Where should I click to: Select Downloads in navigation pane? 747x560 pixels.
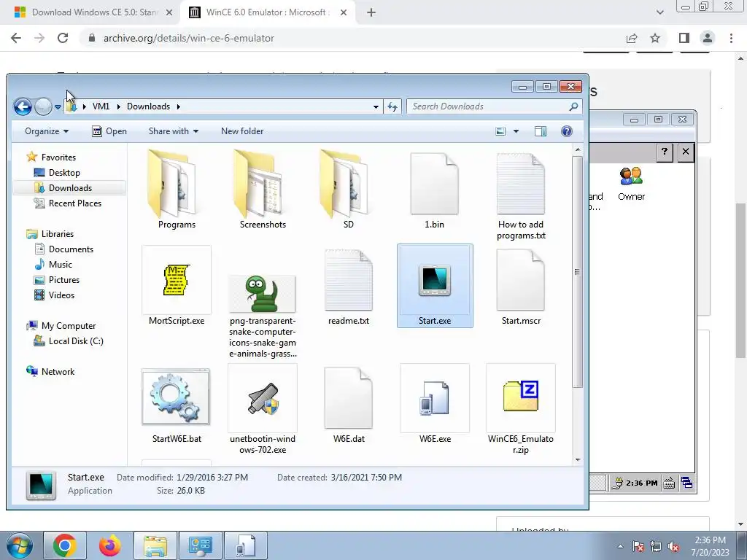tap(69, 187)
